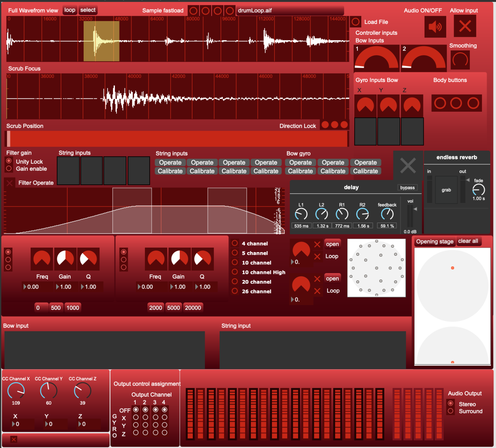The height and width of the screenshot is (448, 496).
Task: Click the delay feedback knob
Action: tap(387, 214)
